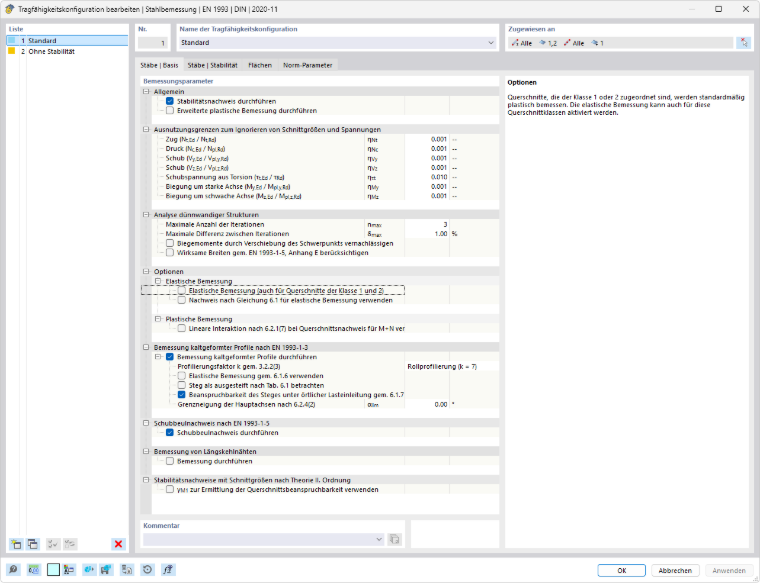Open the configuration name Standard dropdown

[491, 43]
